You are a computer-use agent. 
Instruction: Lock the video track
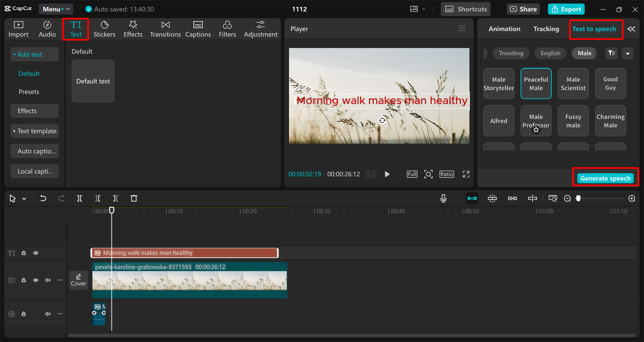pos(24,280)
